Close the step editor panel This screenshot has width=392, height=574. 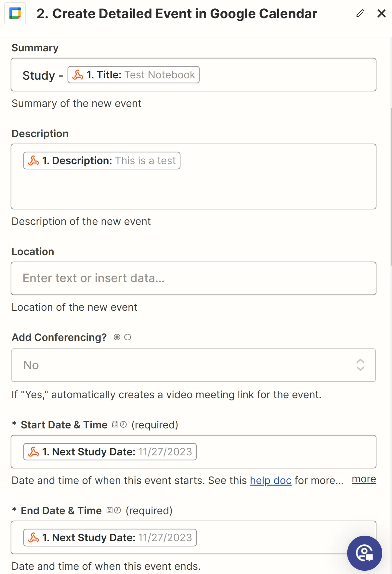click(381, 13)
